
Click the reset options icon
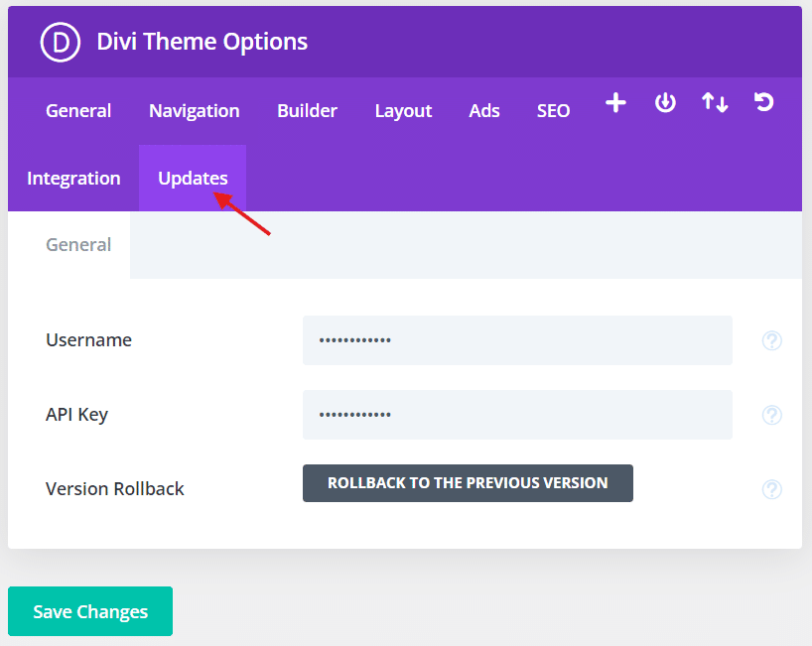click(763, 102)
